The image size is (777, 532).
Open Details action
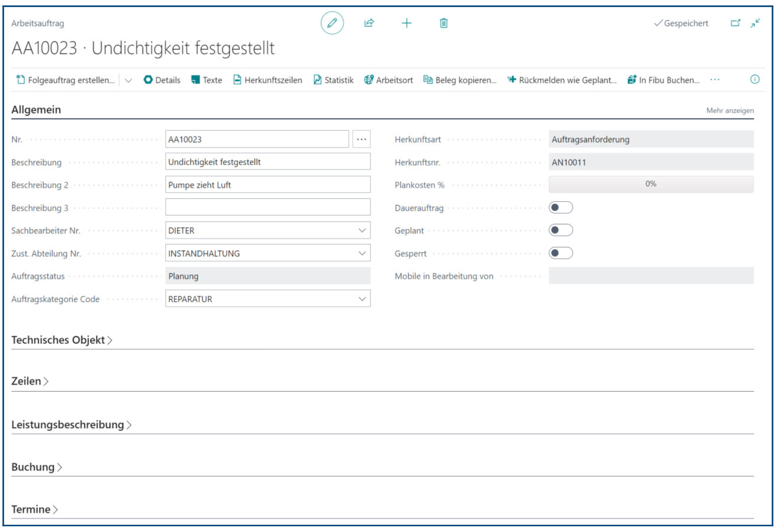tap(162, 80)
